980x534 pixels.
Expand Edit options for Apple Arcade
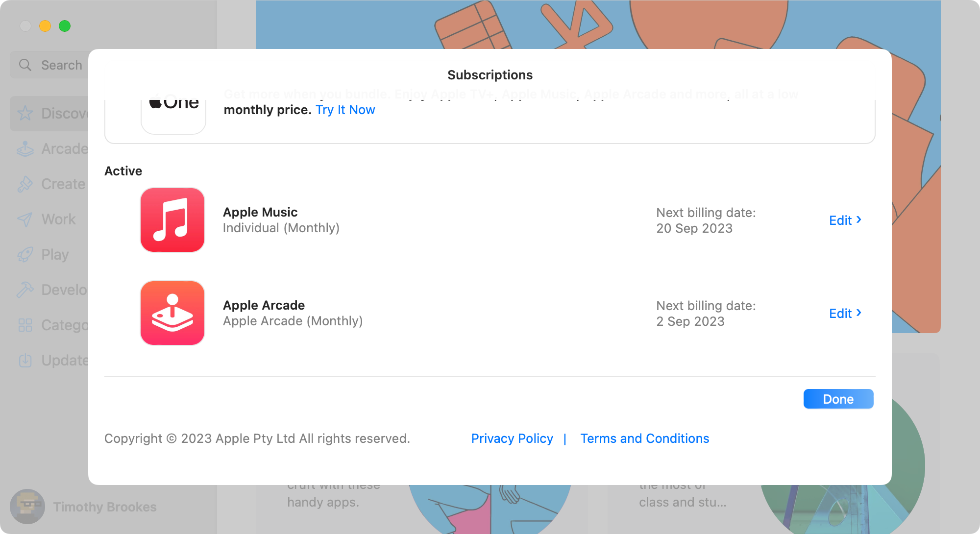click(845, 313)
